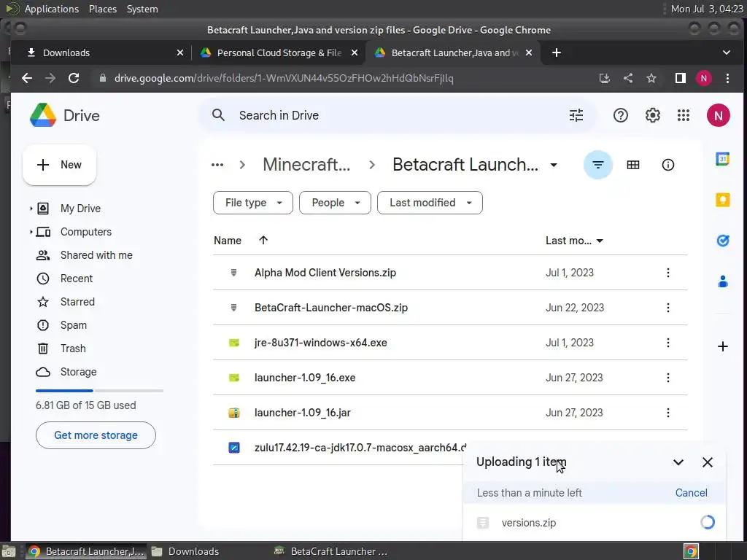Open Chrome three-dot menu
This screenshot has width=747, height=560.
pyautogui.click(x=727, y=78)
